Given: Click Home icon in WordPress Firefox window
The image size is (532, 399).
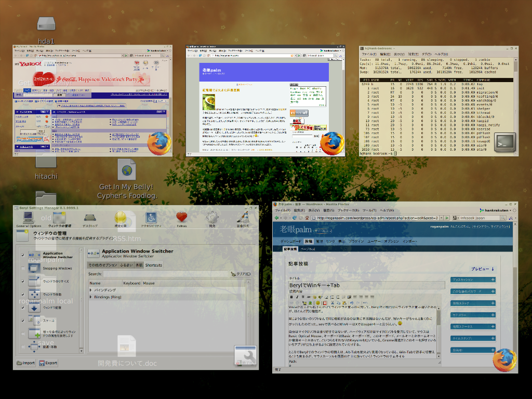Looking at the screenshot, I should [x=307, y=218].
